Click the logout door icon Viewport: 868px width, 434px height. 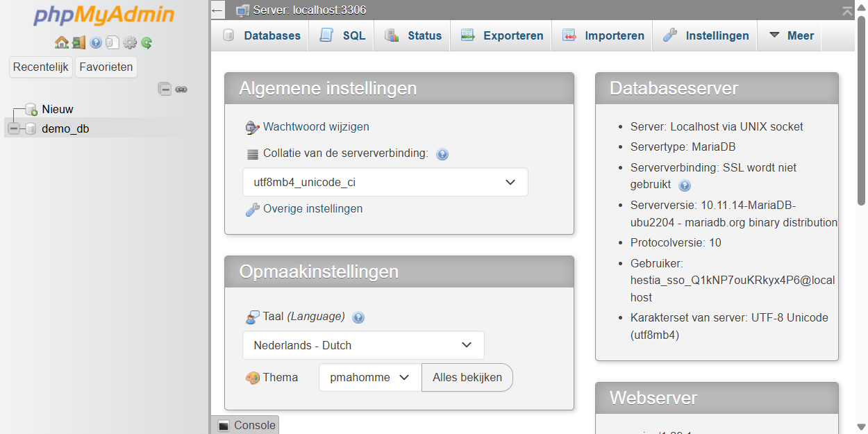(78, 43)
